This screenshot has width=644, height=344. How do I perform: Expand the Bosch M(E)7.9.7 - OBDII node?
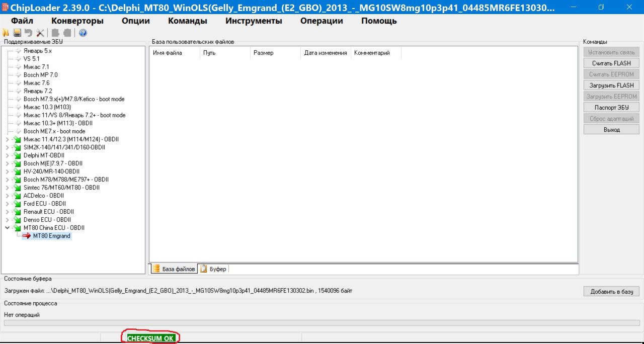point(7,163)
